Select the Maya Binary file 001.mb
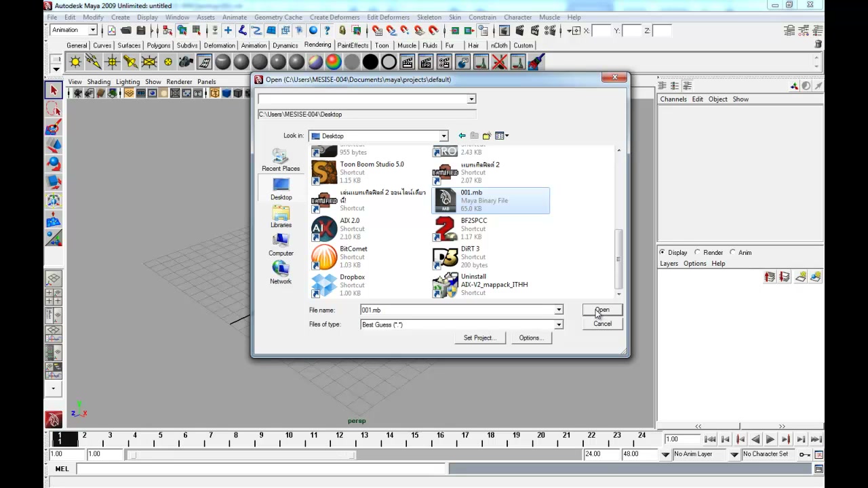Viewport: 868px width, 488px height. click(x=491, y=201)
